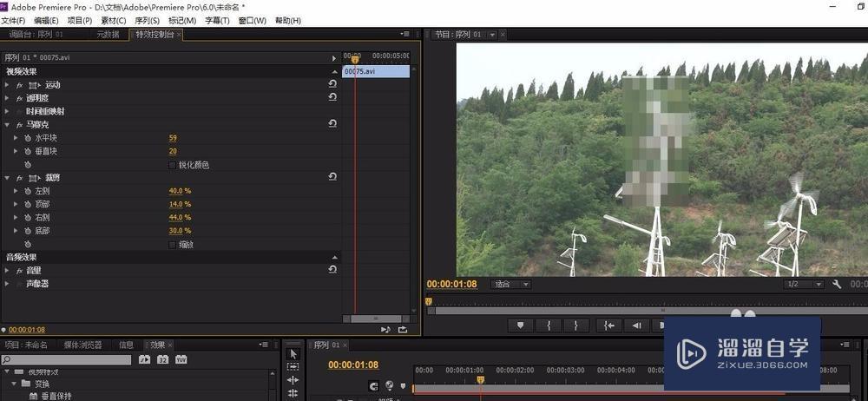Toggle timeline snap magnet icon
This screenshot has width=868, height=401.
pos(374,385)
